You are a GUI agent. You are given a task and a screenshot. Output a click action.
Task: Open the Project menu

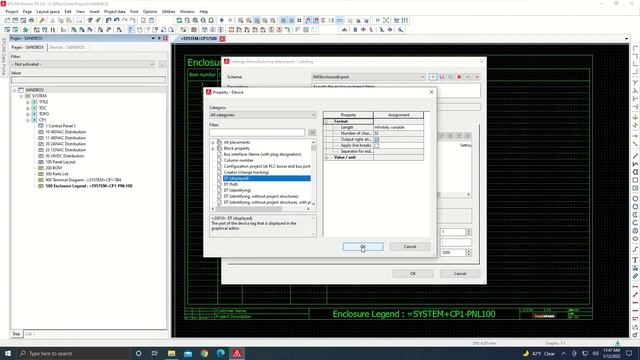(x=12, y=11)
